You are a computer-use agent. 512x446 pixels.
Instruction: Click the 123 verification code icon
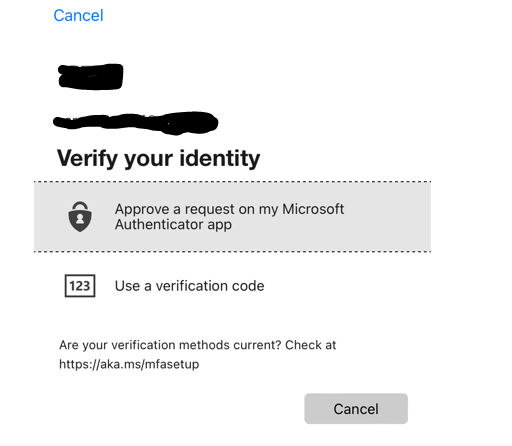(x=80, y=286)
